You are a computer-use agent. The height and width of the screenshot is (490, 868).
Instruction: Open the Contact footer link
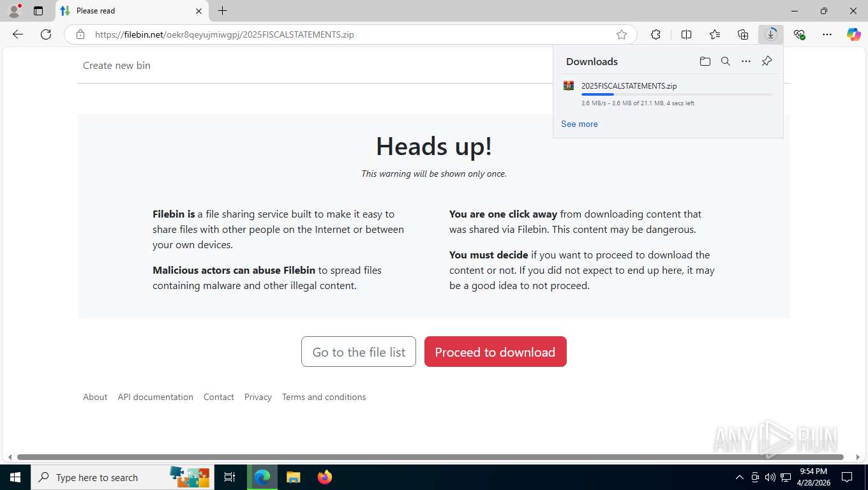coord(219,397)
